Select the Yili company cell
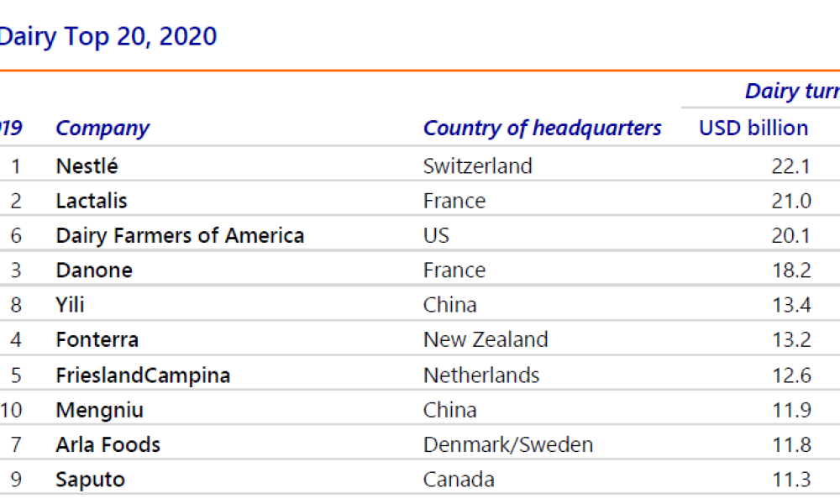This screenshot has height=504, width=840. coord(70,305)
